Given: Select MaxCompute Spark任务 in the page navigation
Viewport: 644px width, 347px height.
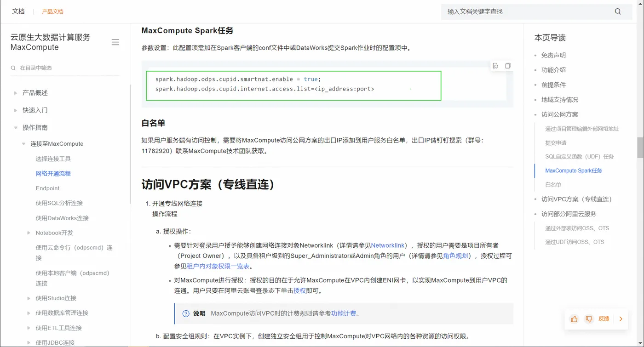Looking at the screenshot, I should (x=574, y=171).
